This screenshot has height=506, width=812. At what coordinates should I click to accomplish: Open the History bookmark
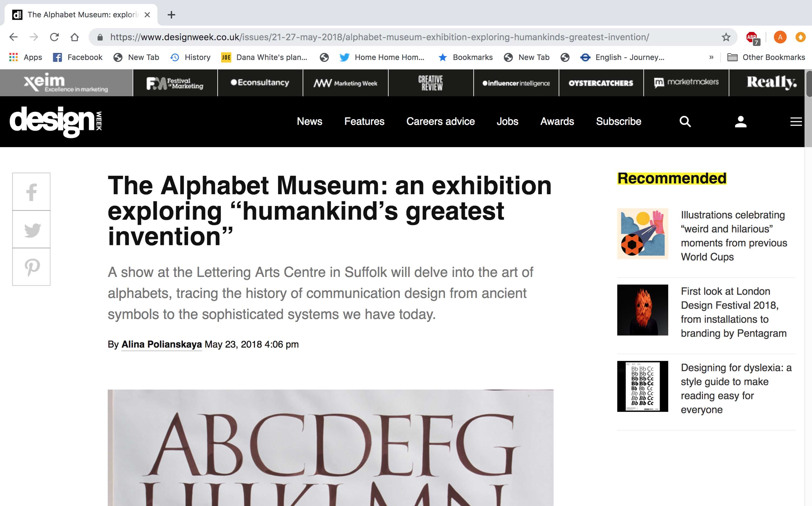(x=190, y=57)
